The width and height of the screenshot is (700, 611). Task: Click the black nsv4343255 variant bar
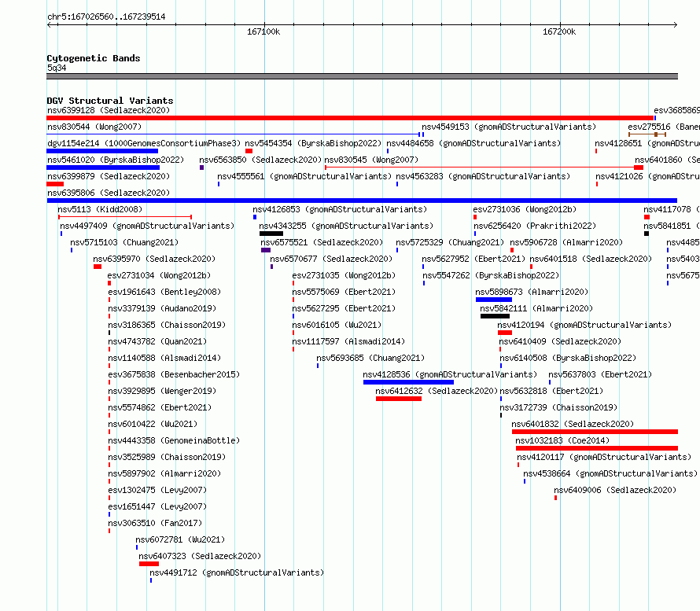271,234
